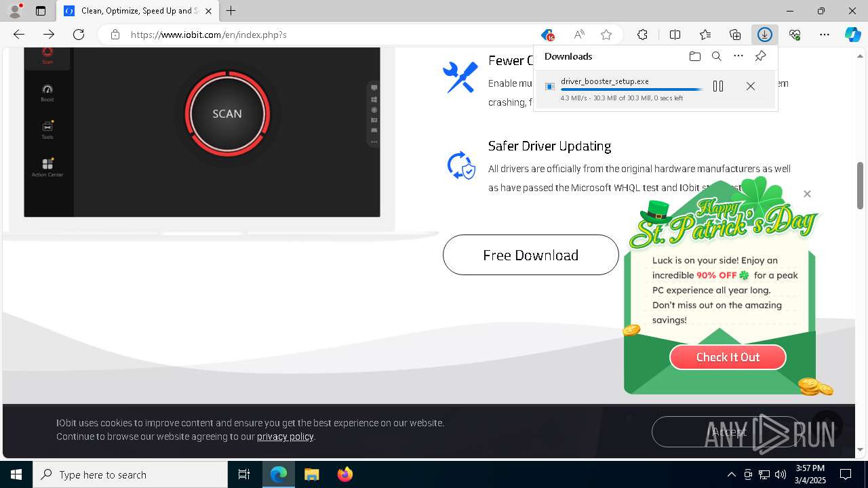Add this page to favorites with the star
Image resolution: width=868 pixels, height=488 pixels.
point(606,35)
